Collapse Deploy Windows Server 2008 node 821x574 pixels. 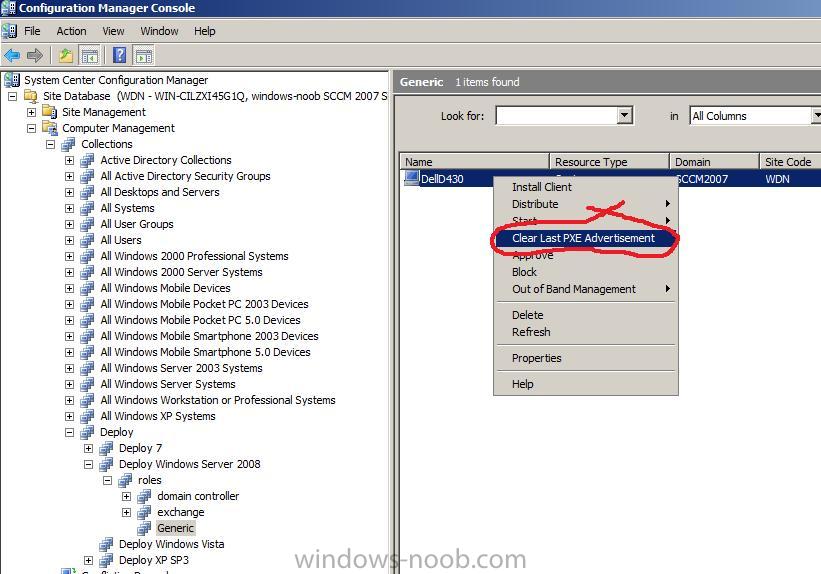(x=88, y=465)
